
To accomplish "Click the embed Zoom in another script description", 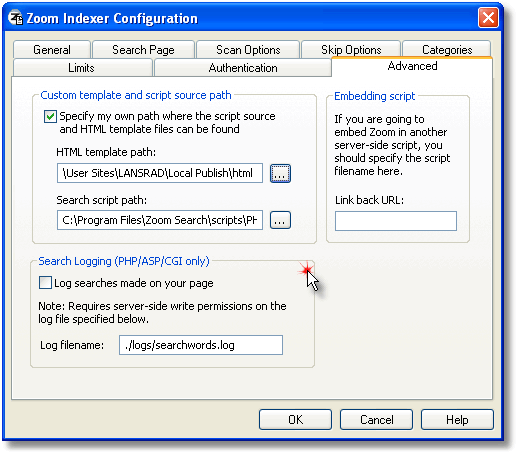I will point(392,145).
